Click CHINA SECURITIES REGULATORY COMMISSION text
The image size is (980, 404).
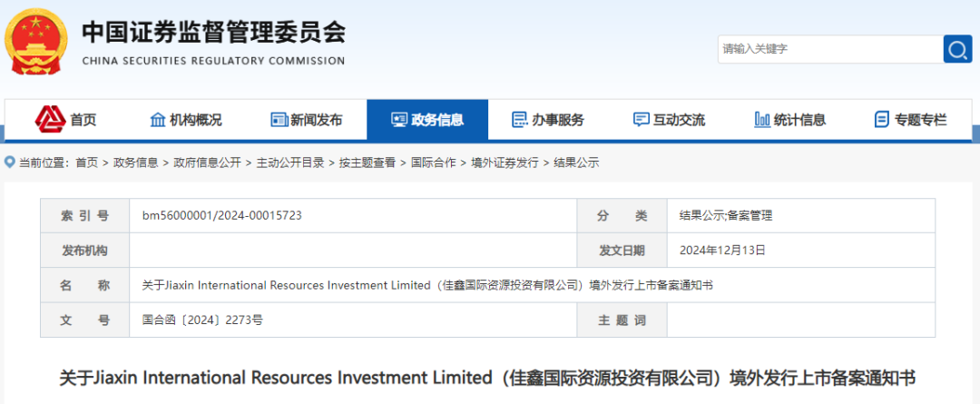point(213,62)
